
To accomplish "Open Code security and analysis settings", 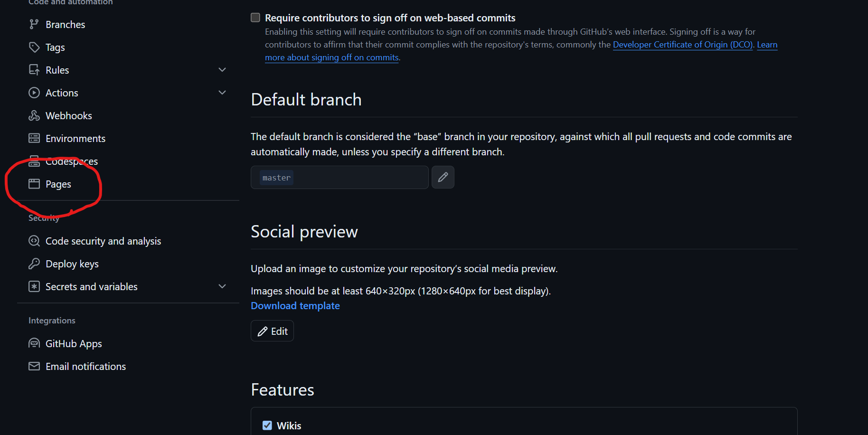I will point(103,241).
